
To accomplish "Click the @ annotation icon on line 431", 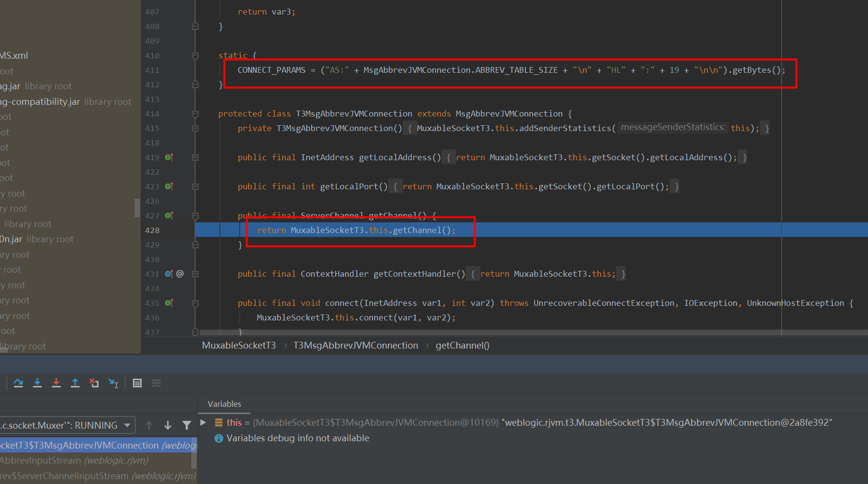I will pos(180,274).
